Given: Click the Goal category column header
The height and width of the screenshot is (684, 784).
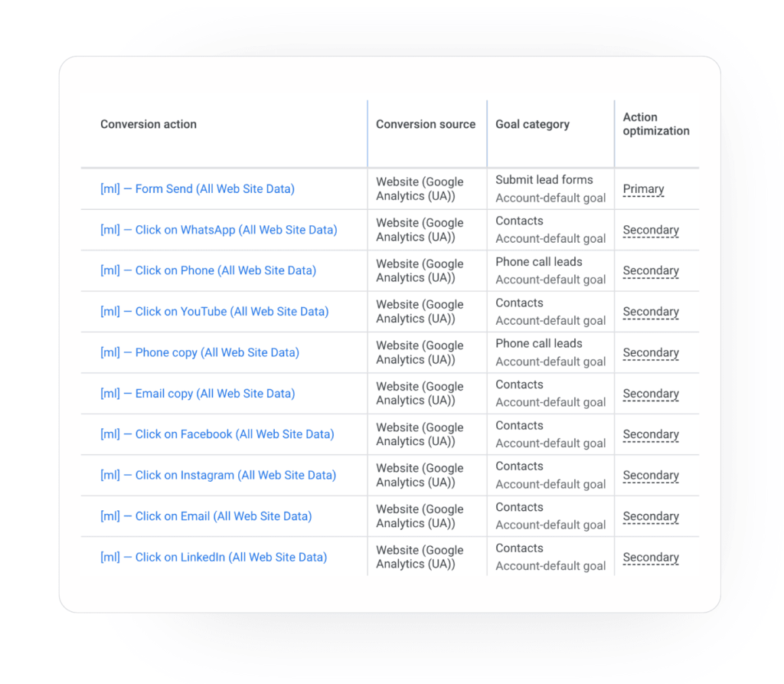Looking at the screenshot, I should click(x=532, y=123).
